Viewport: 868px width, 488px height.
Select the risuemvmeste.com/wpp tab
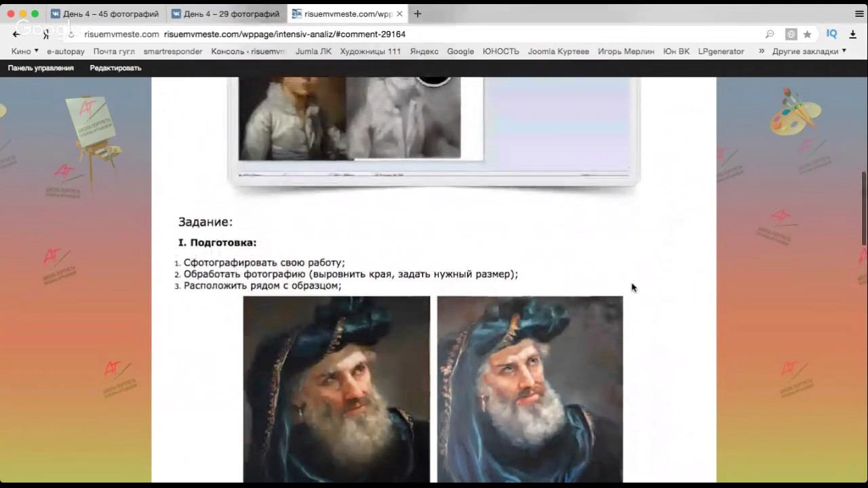(347, 14)
